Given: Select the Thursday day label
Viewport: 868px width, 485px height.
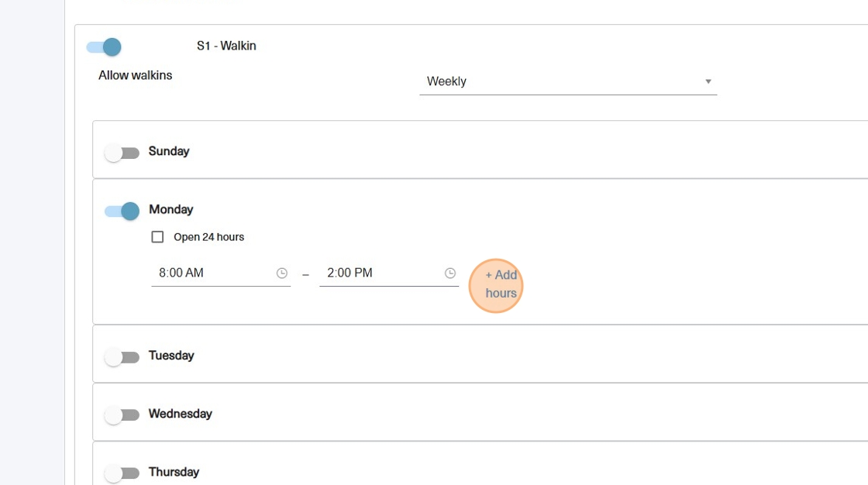Looking at the screenshot, I should coord(174,472).
